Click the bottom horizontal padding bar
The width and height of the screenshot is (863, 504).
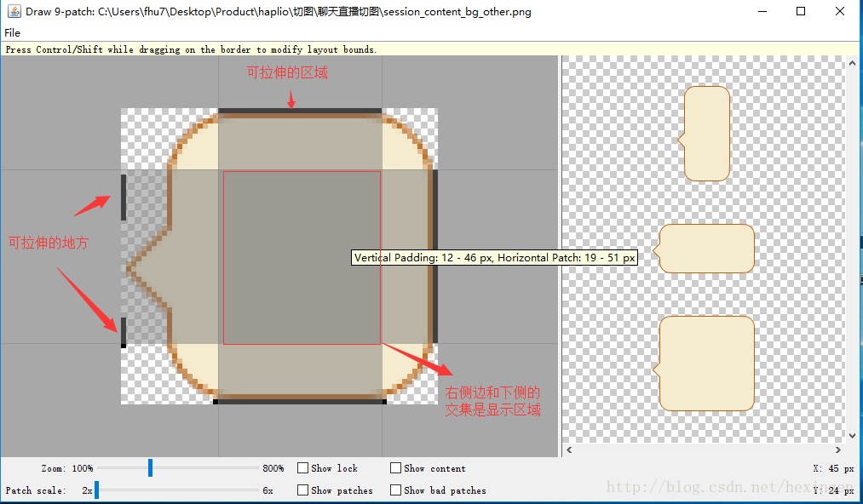point(300,402)
